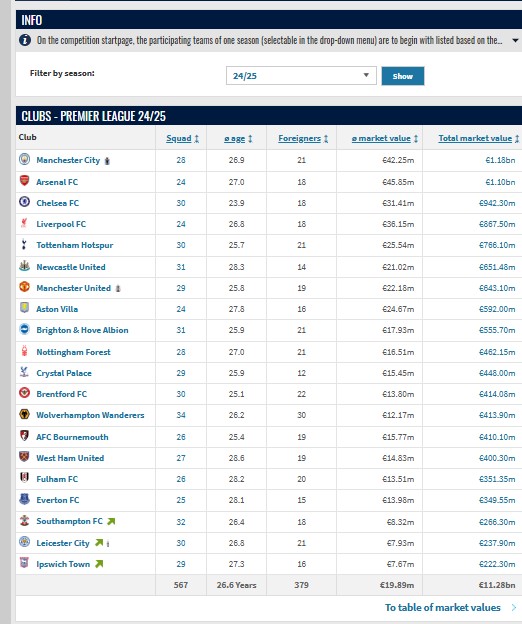Image resolution: width=522 pixels, height=624 pixels.
Task: Click the Show button
Action: pos(403,76)
